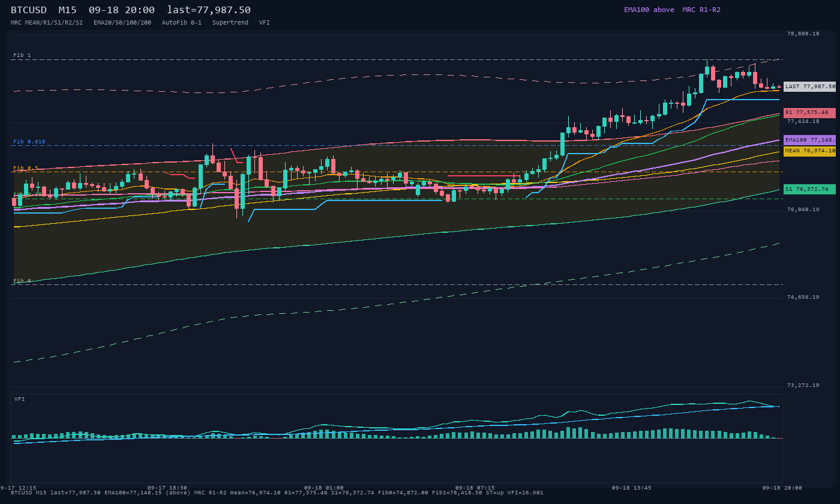This screenshot has height=504, width=840.
Task: Click the green S1 76,372.74 price tag
Action: point(810,189)
